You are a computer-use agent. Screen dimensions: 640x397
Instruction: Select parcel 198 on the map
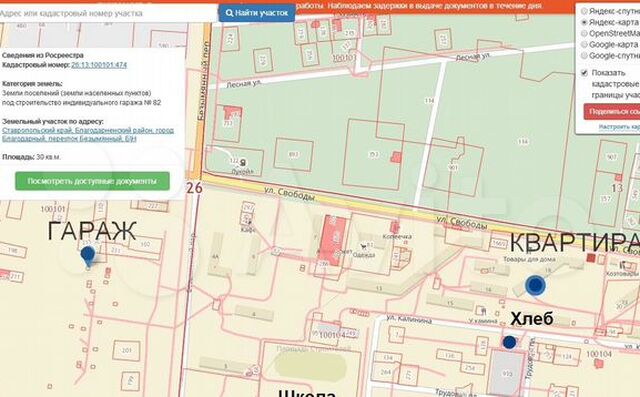tap(13, 251)
